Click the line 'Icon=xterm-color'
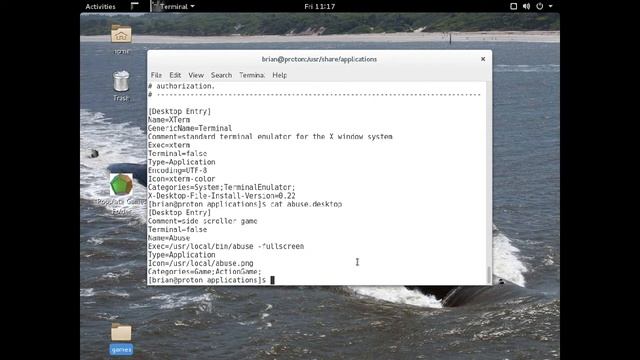Viewport: 640px width, 360px height. [182, 179]
